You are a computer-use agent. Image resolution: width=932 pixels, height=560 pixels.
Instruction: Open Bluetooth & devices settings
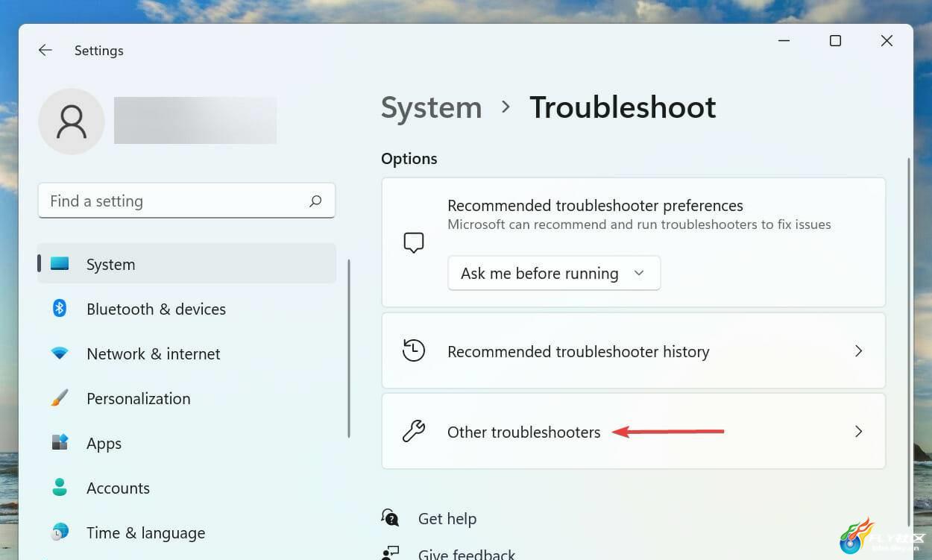186,309
